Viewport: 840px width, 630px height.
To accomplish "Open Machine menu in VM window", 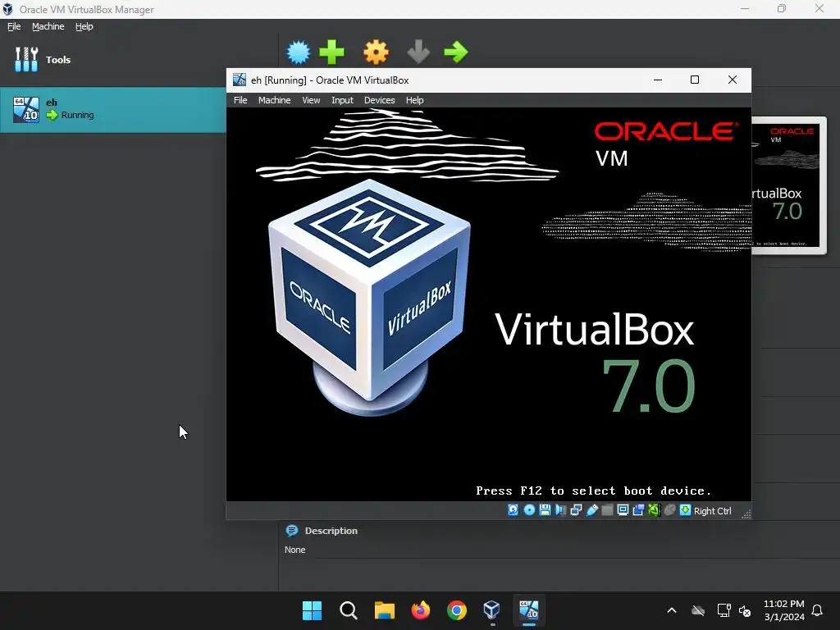I will (x=274, y=100).
